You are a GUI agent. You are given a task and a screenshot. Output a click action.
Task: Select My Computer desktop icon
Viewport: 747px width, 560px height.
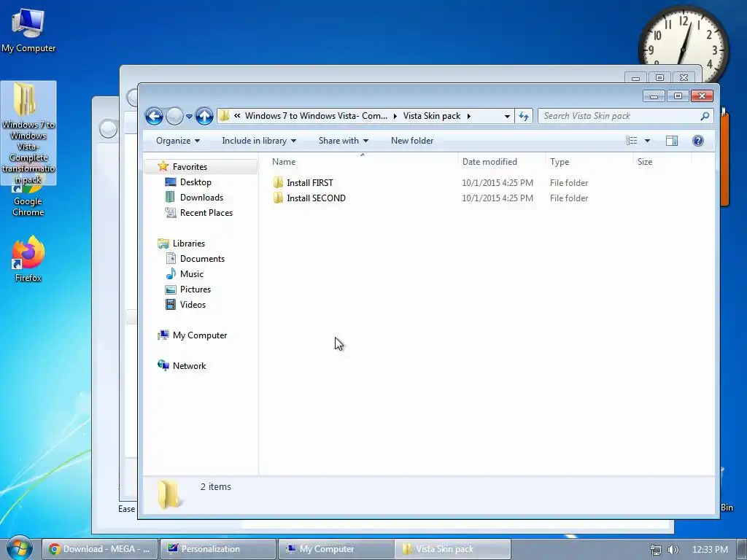pyautogui.click(x=28, y=31)
